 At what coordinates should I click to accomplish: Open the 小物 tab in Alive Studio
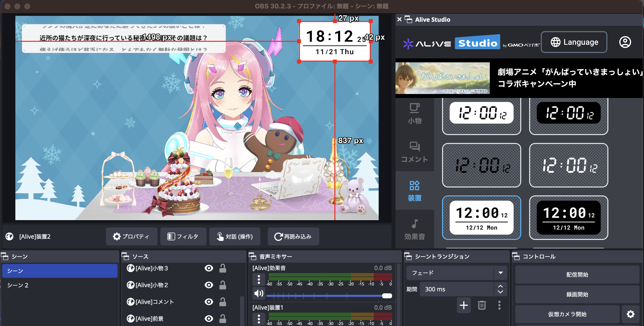415,114
